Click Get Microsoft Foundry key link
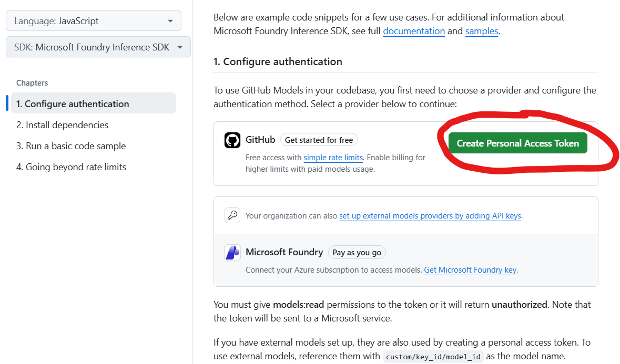This screenshot has height=364, width=620. [x=470, y=270]
